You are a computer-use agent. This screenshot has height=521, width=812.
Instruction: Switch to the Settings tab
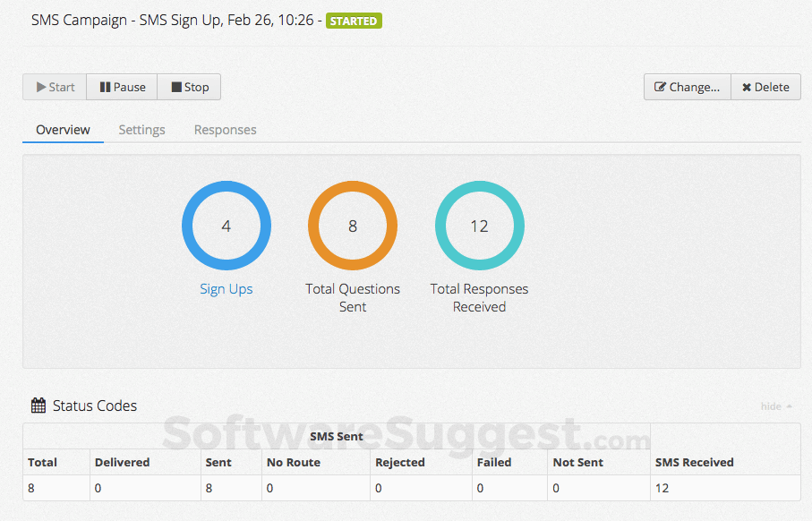point(141,130)
